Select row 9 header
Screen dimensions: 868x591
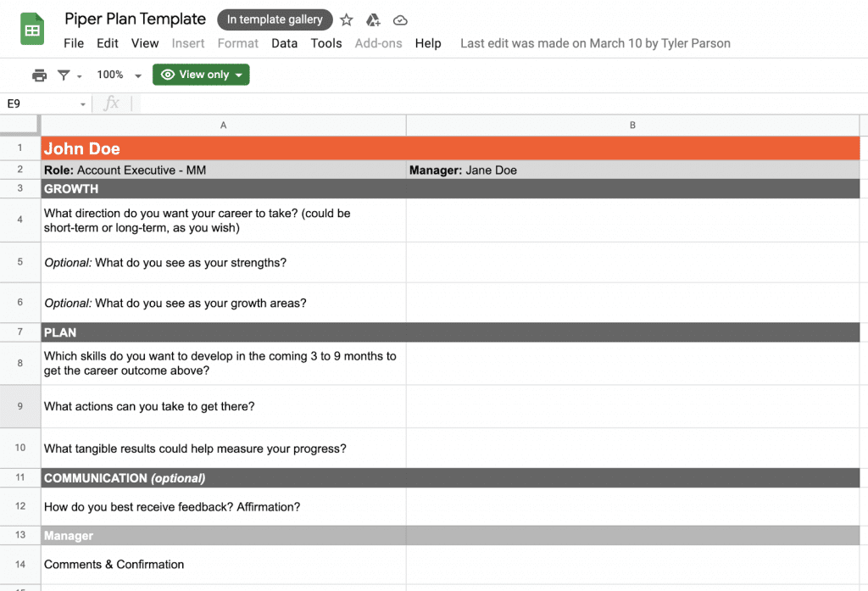click(20, 406)
